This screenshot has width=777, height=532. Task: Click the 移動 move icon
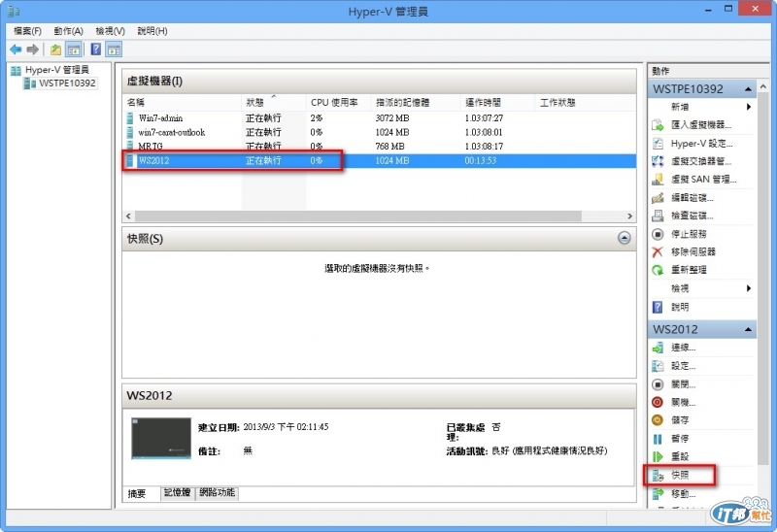click(x=658, y=493)
